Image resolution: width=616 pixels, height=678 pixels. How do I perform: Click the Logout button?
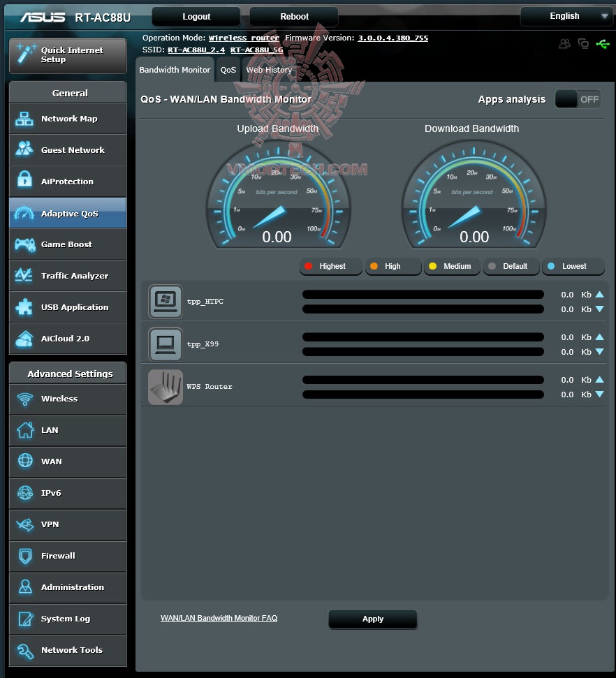coord(196,17)
